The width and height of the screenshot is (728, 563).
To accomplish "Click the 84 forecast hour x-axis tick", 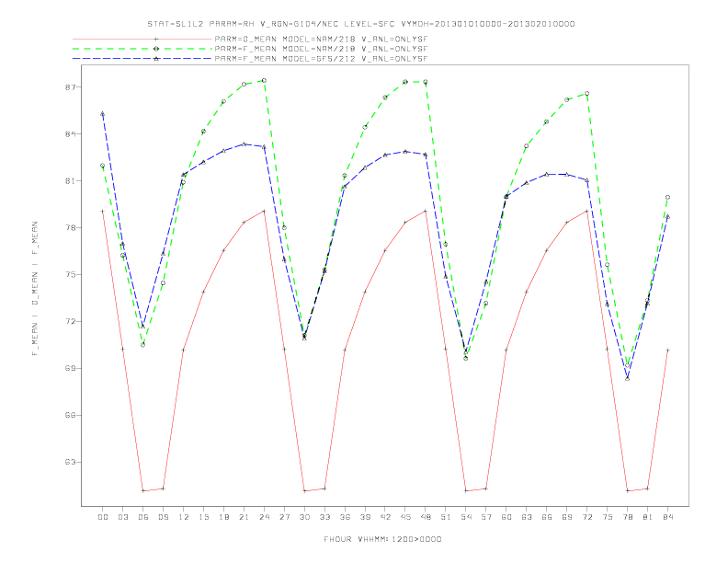I will [668, 517].
